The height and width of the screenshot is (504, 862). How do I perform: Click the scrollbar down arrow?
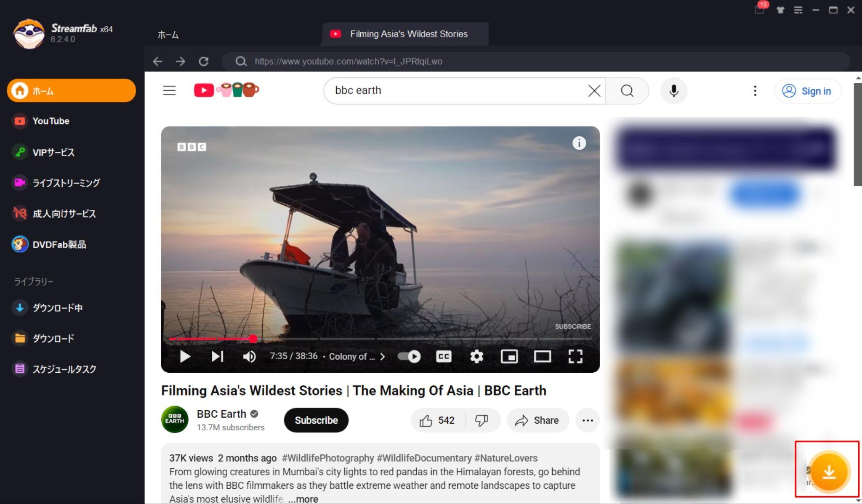coord(858,500)
